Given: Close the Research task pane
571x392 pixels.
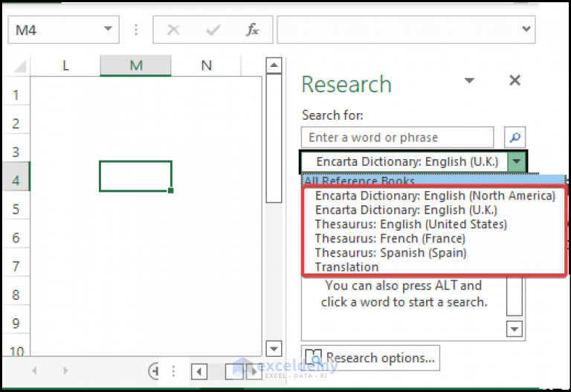Looking at the screenshot, I should point(515,80).
